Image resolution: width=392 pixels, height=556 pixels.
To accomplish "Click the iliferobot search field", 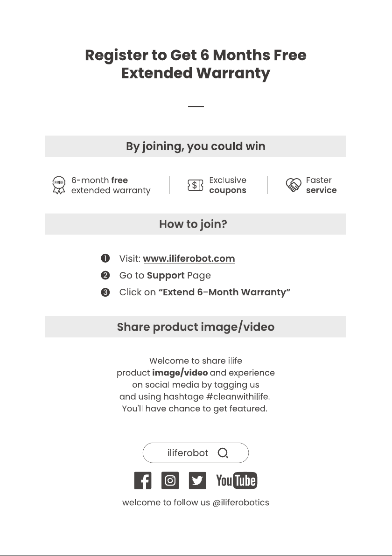I will [x=196, y=453].
